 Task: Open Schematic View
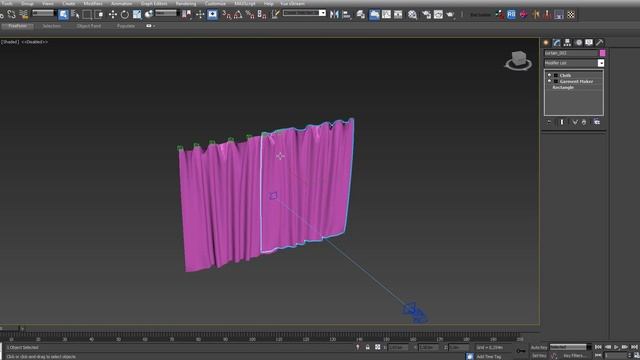point(398,15)
